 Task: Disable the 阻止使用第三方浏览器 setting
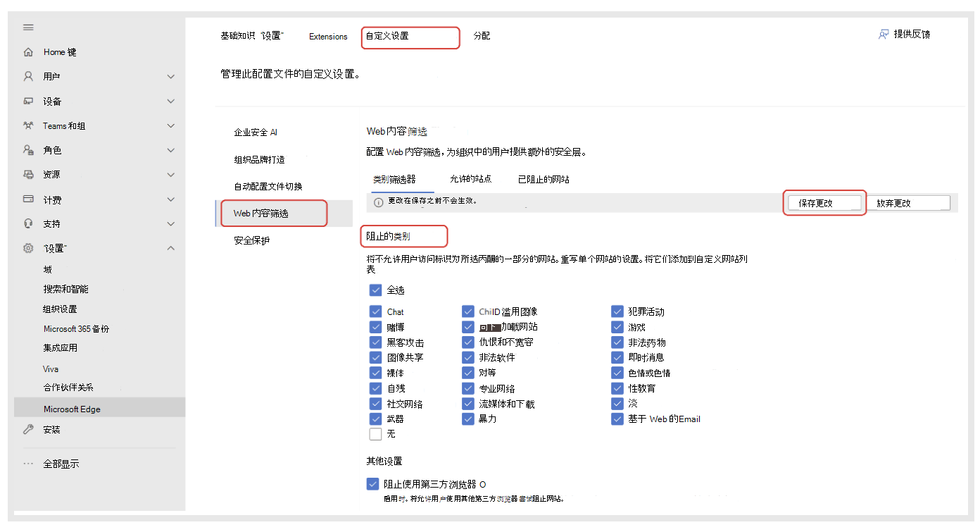coord(372,483)
